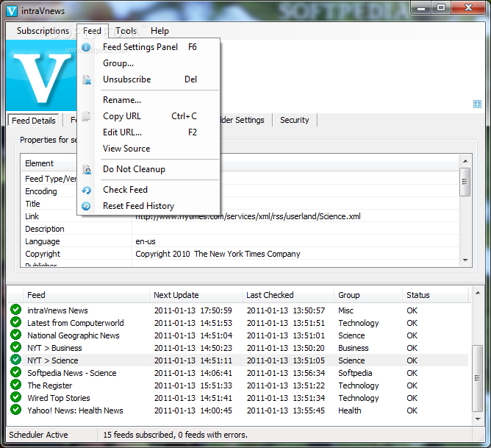This screenshot has width=491, height=448.
Task: Click feed list scroll up arrow
Action: pyautogui.click(x=478, y=293)
